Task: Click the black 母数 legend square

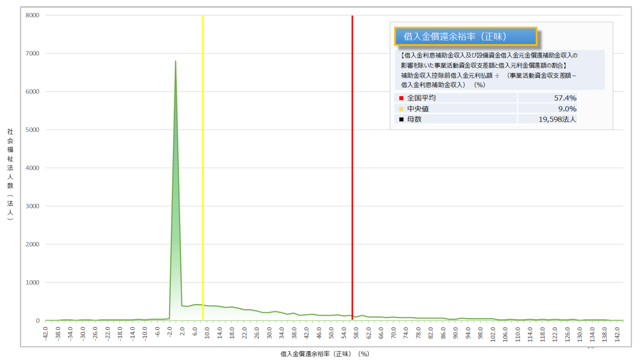Action: tap(401, 119)
